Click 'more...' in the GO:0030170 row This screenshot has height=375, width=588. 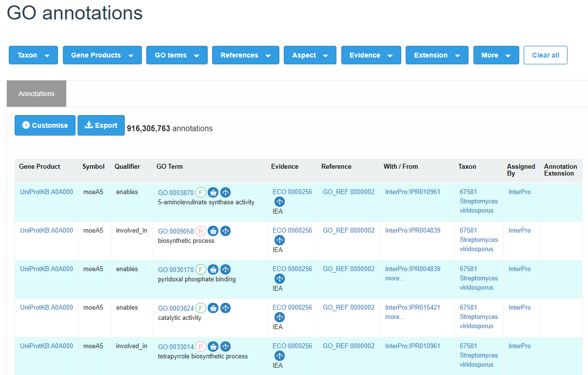[x=395, y=278]
